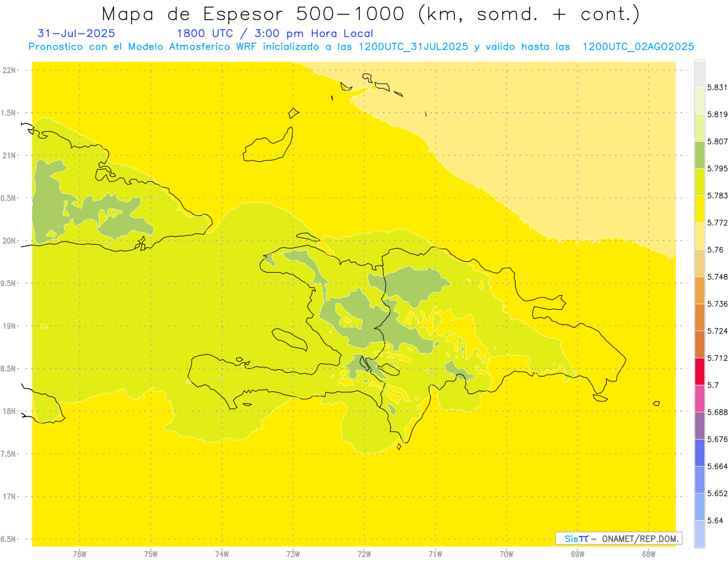The height and width of the screenshot is (562, 728).
Task: Click the legend value '5.7'
Action: [x=713, y=385]
